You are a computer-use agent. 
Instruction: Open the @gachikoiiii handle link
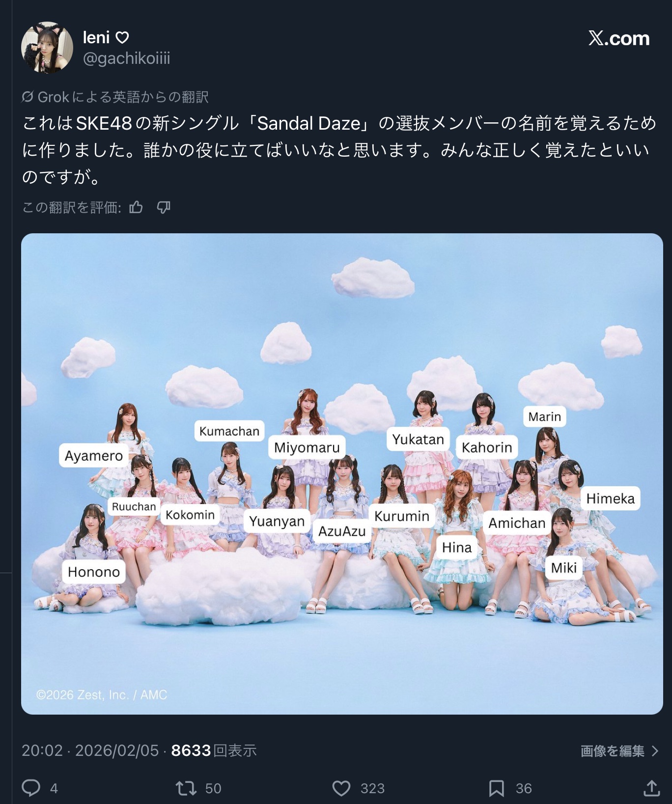[x=126, y=58]
